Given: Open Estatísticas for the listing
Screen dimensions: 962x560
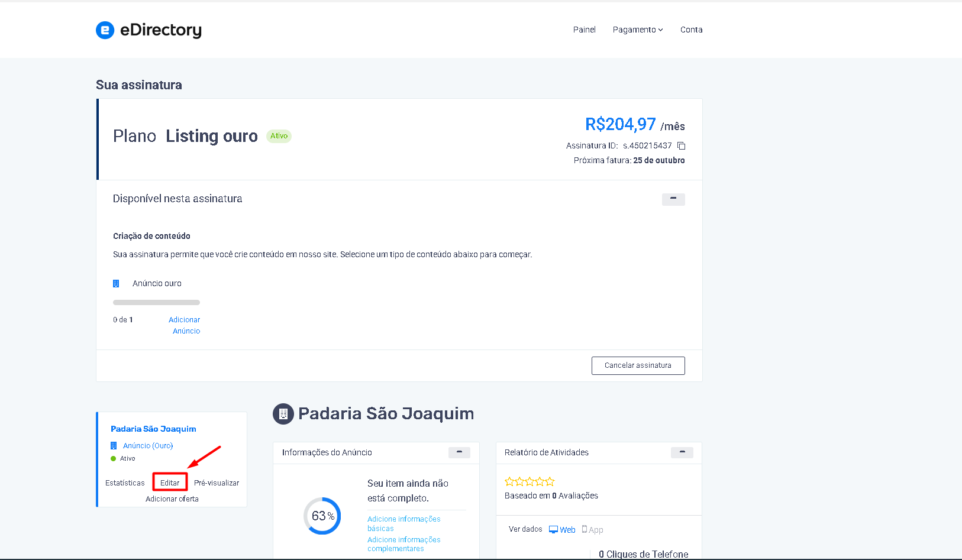Looking at the screenshot, I should point(125,483).
